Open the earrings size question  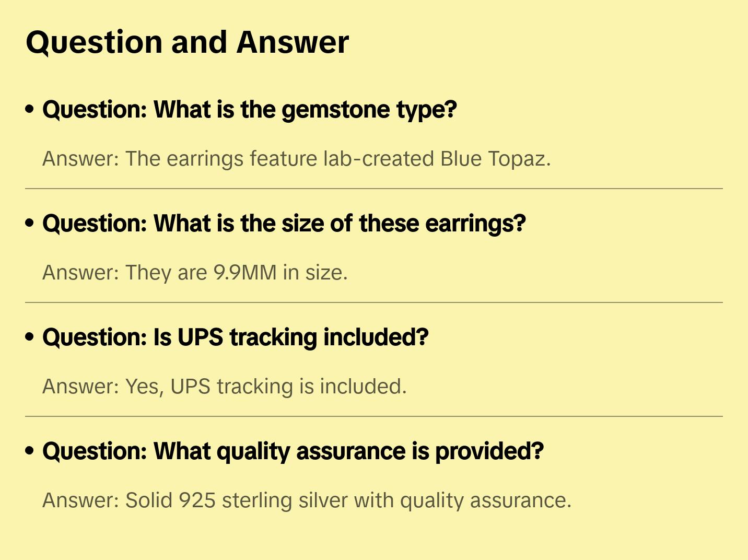284,224
